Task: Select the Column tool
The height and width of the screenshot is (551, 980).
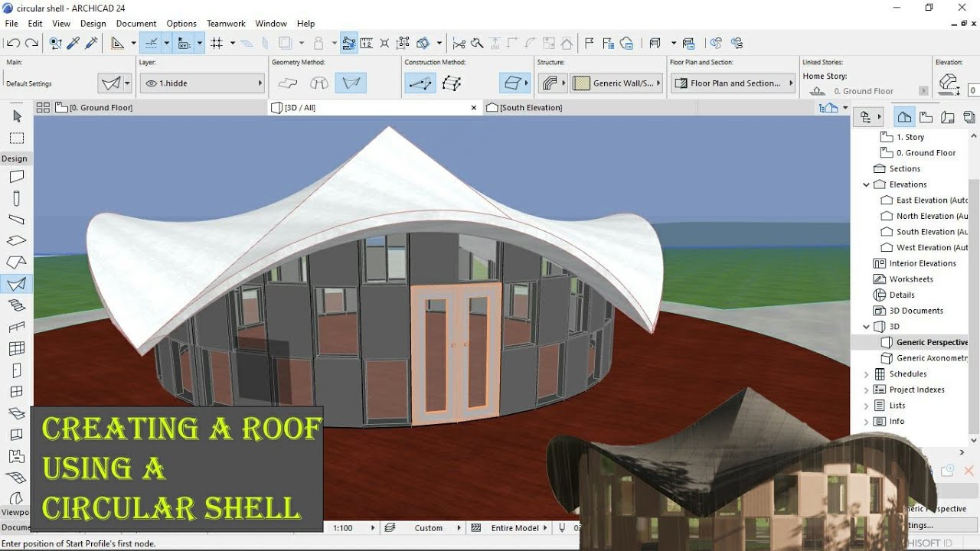Action: coord(17,198)
